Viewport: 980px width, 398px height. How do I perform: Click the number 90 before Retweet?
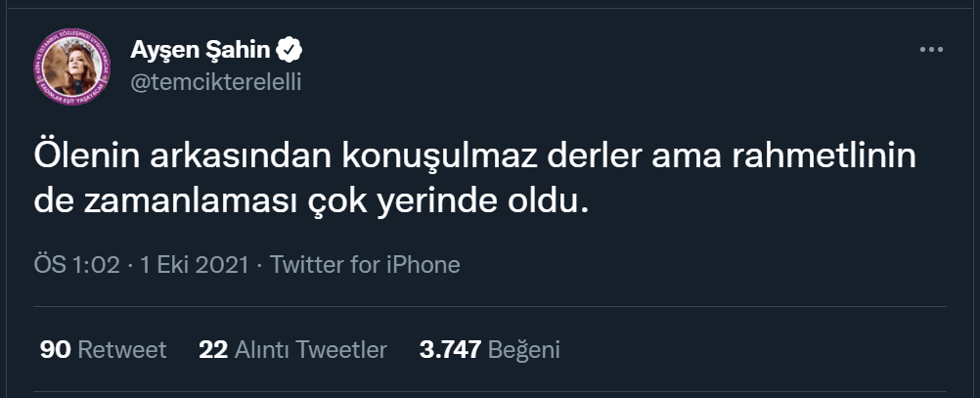(x=55, y=349)
